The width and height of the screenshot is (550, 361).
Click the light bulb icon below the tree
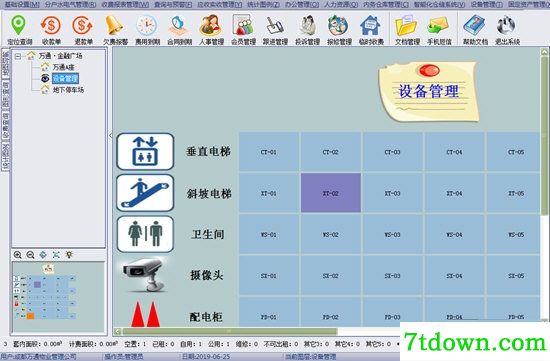tap(69, 255)
